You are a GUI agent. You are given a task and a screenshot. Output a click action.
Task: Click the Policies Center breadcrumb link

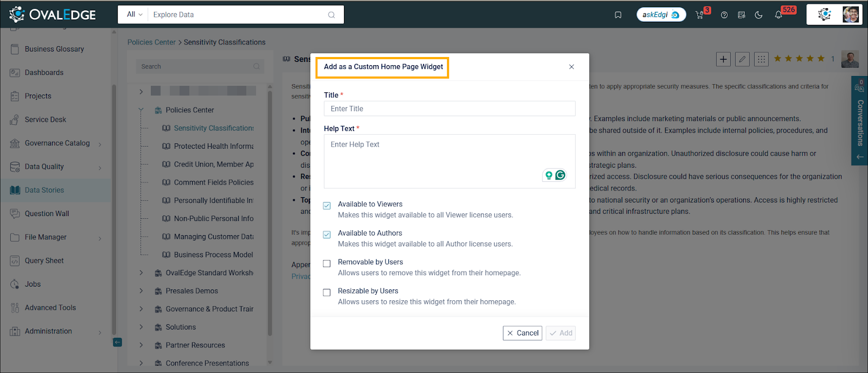point(151,42)
